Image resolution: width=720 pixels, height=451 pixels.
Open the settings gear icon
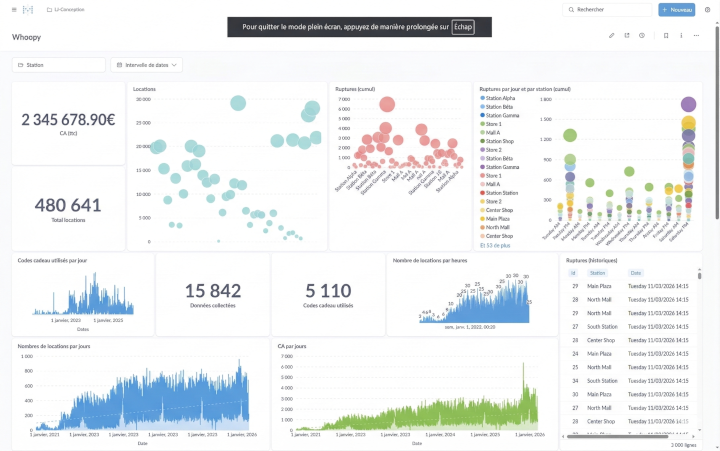(x=707, y=10)
